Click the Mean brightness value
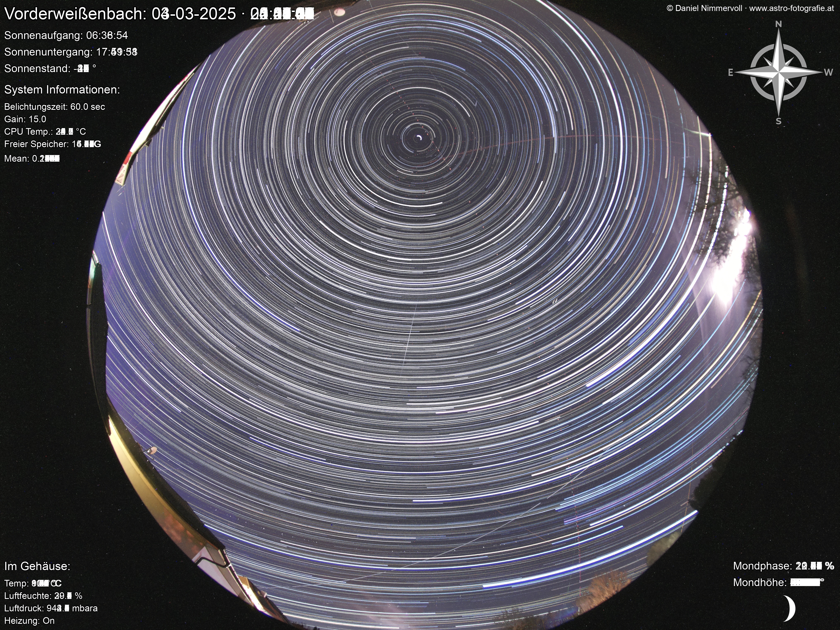The width and height of the screenshot is (840, 630). pyautogui.click(x=32, y=159)
